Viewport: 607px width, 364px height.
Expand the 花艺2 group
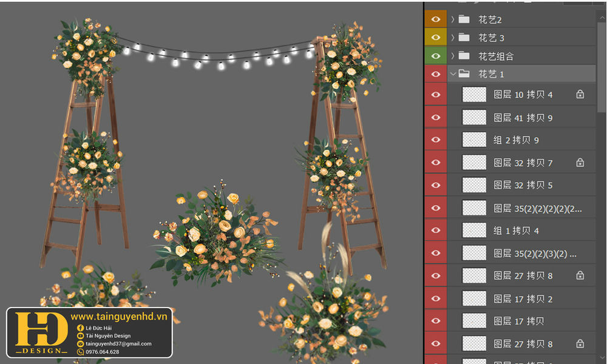coord(453,19)
